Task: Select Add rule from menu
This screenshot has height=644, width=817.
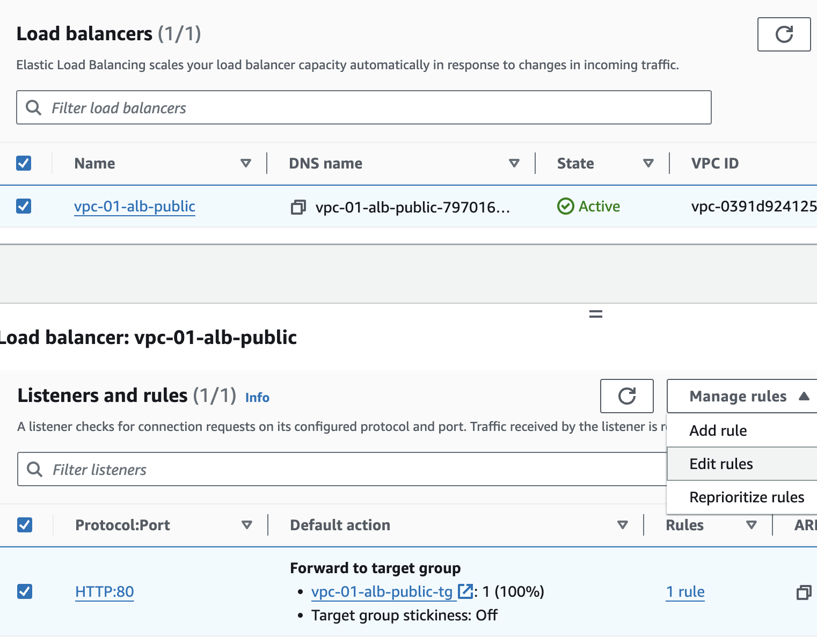Action: pyautogui.click(x=718, y=430)
